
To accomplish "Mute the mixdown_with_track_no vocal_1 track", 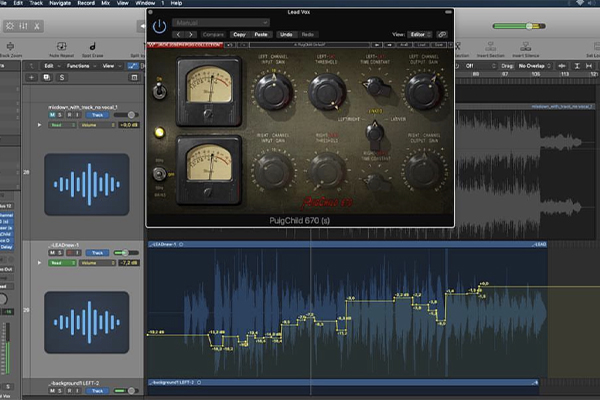I will (52, 115).
